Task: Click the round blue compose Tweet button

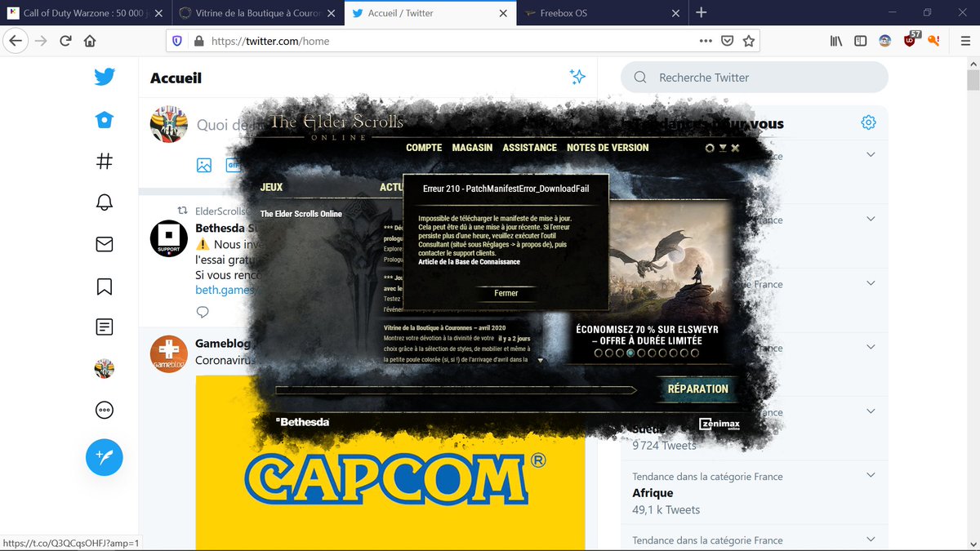Action: (105, 457)
